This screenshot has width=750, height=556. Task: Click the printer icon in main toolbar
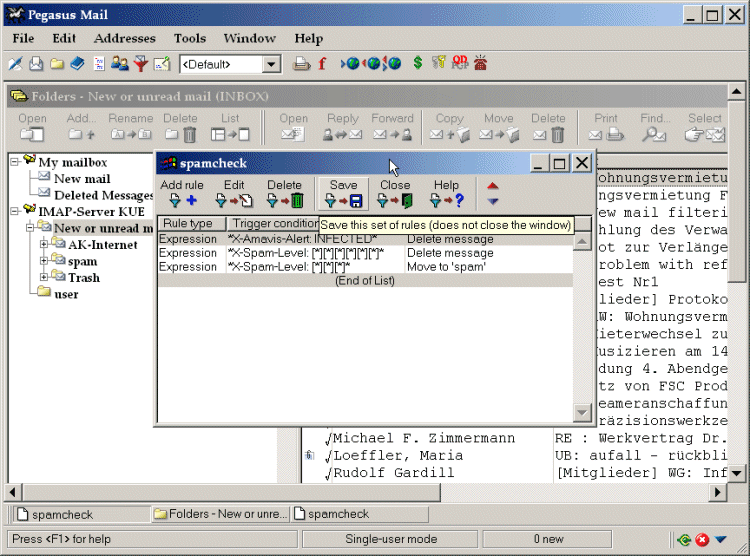pos(301,64)
